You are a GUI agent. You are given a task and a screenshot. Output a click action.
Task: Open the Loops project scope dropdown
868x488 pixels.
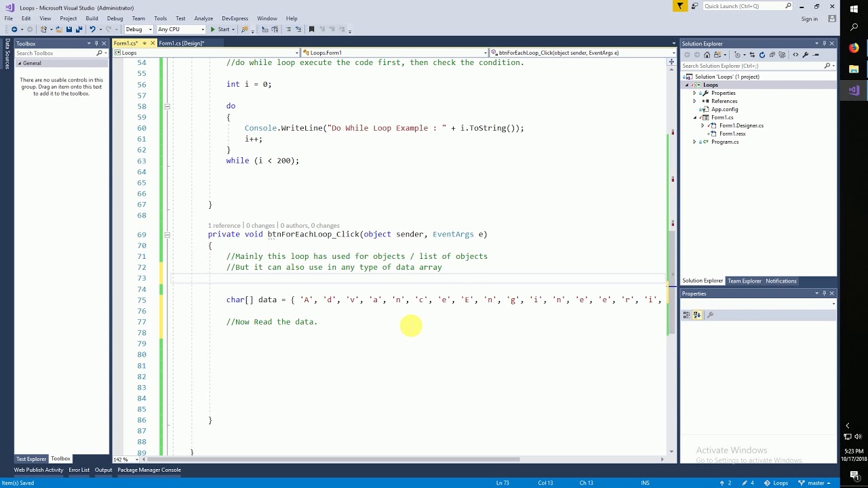206,53
